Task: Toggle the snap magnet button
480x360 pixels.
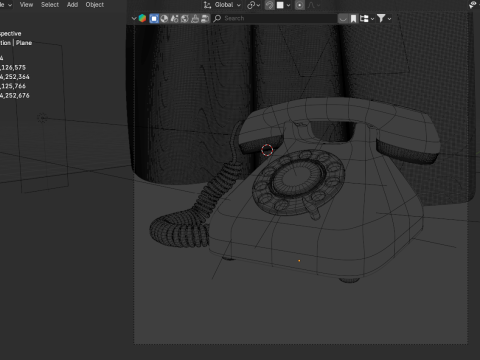Action: (x=269, y=5)
